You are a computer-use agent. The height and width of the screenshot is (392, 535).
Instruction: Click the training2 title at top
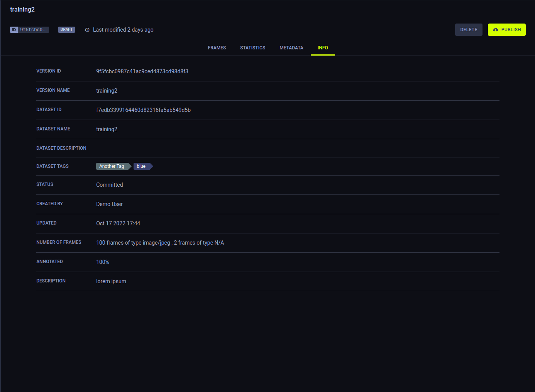[x=22, y=10]
